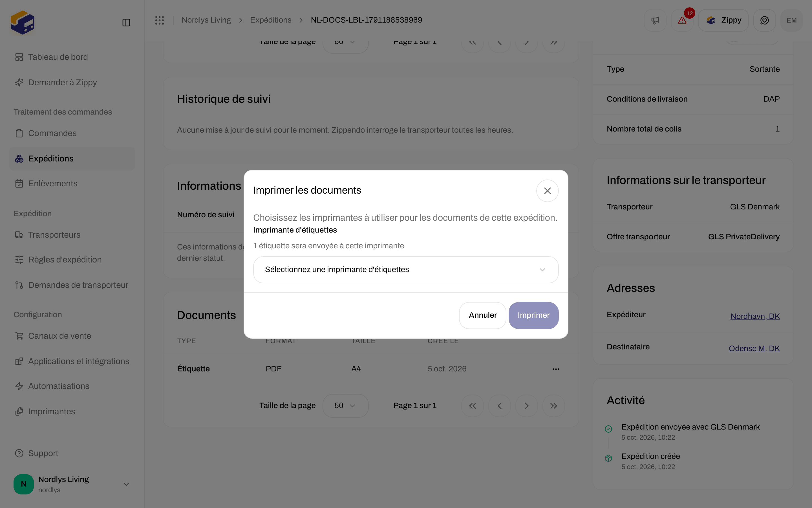This screenshot has height=508, width=812.
Task: Open Enlèvements in the sidebar
Action: pyautogui.click(x=72, y=183)
